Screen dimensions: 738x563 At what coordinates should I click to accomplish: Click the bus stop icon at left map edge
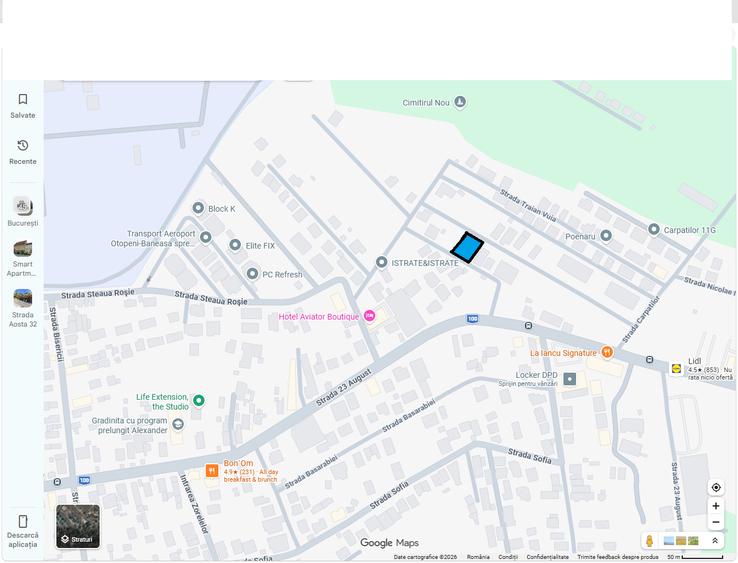click(x=57, y=482)
